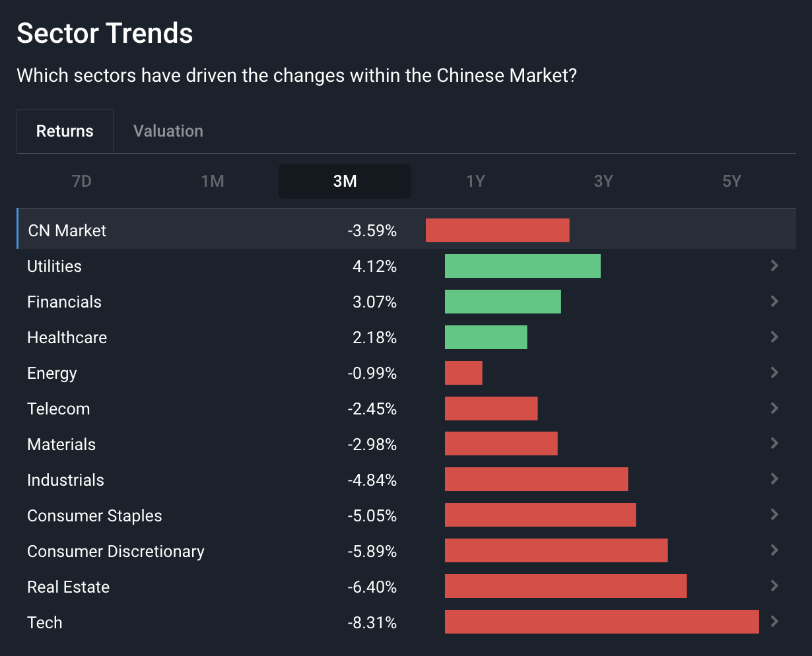This screenshot has width=812, height=656.
Task: Click the Telecom row chevron icon
Action: pos(774,409)
